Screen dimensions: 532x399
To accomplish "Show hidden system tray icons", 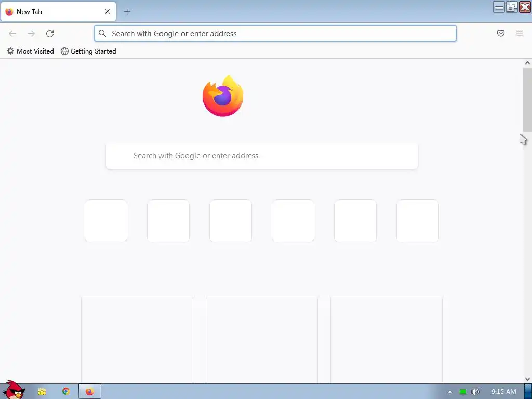I will [x=450, y=392].
